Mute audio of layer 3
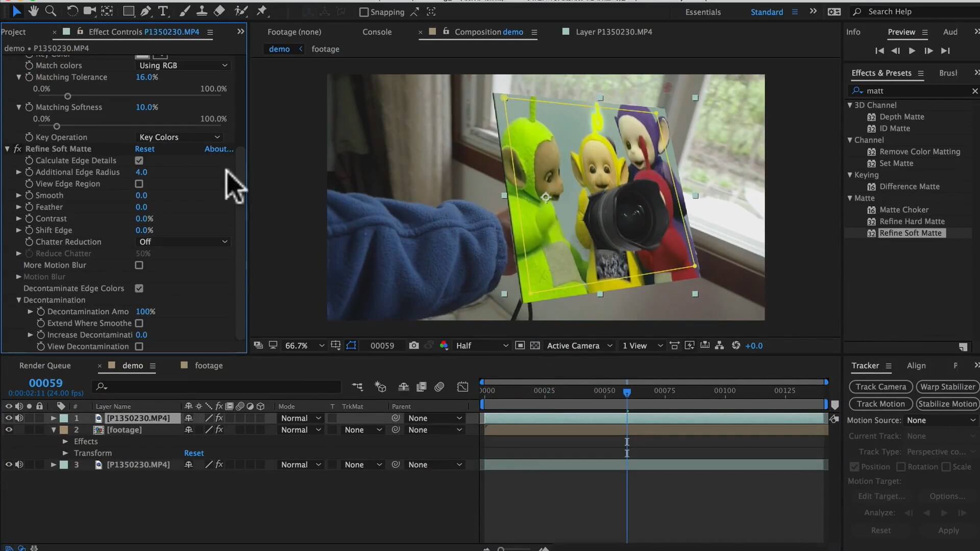 coord(19,465)
